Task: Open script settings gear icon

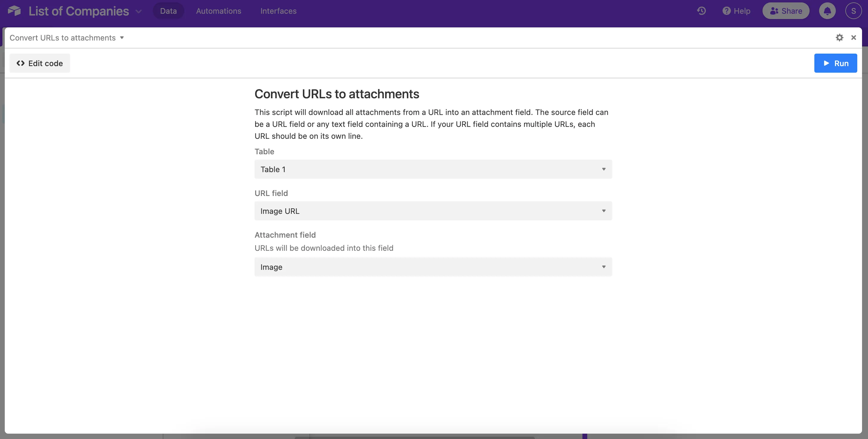Action: tap(839, 37)
